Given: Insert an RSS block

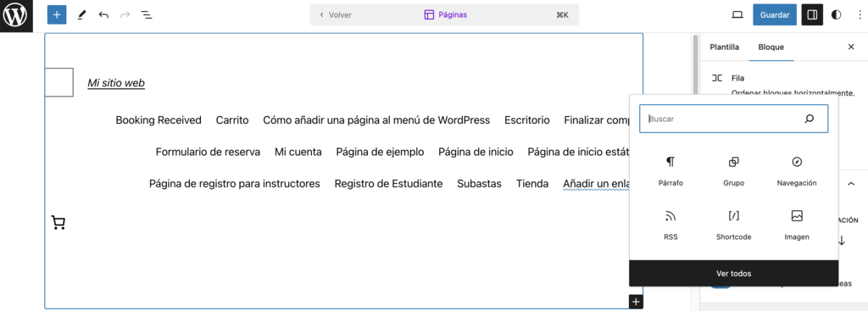Looking at the screenshot, I should (670, 225).
